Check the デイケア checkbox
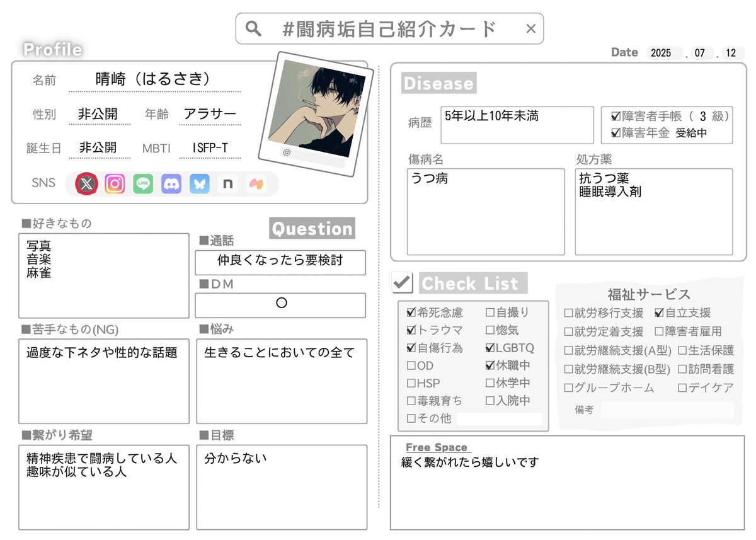The width and height of the screenshot is (756, 540). 682,388
